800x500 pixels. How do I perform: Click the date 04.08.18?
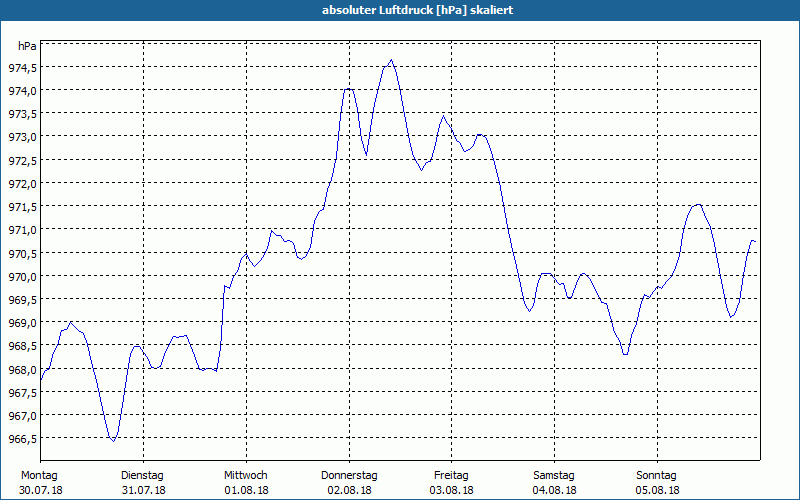555,490
